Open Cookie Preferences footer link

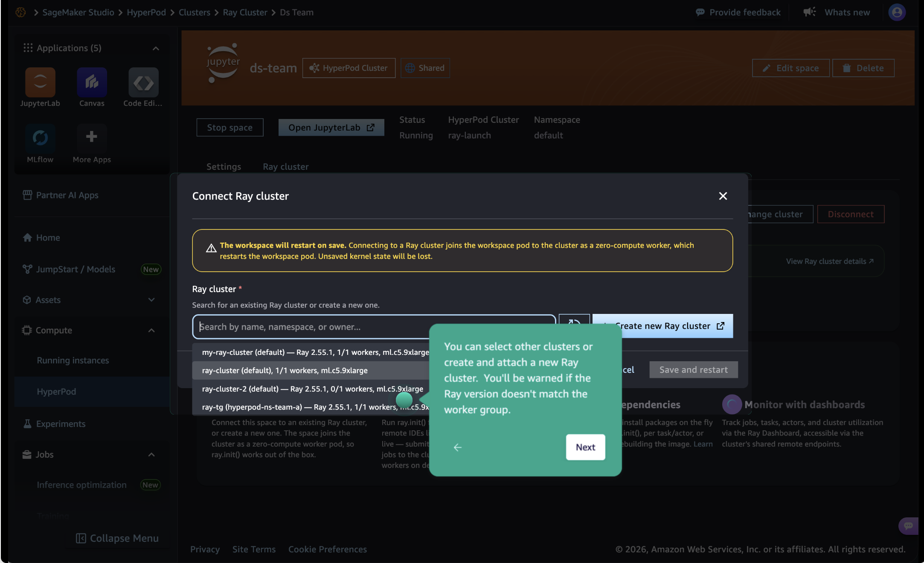(x=328, y=549)
